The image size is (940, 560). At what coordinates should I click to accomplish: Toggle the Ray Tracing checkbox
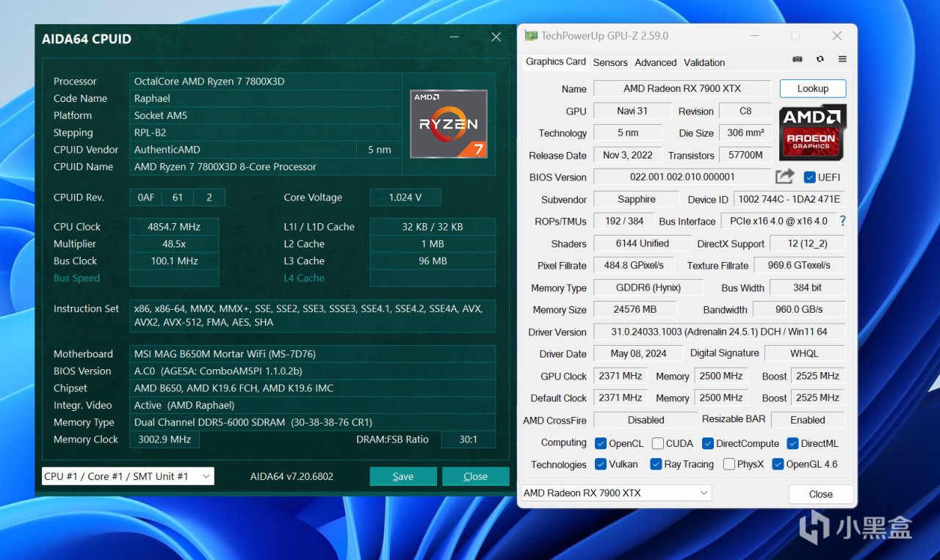(656, 464)
